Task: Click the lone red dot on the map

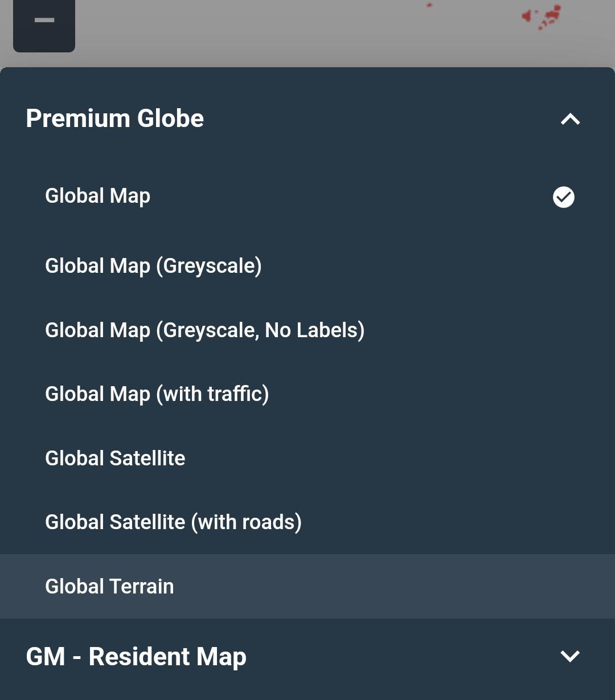Action: click(x=429, y=5)
